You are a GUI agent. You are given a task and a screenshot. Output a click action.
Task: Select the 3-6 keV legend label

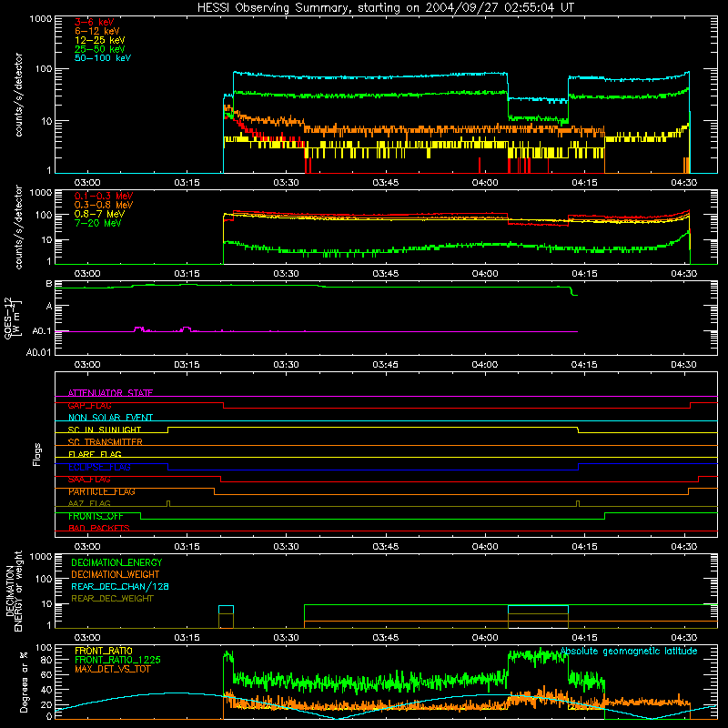click(x=95, y=22)
